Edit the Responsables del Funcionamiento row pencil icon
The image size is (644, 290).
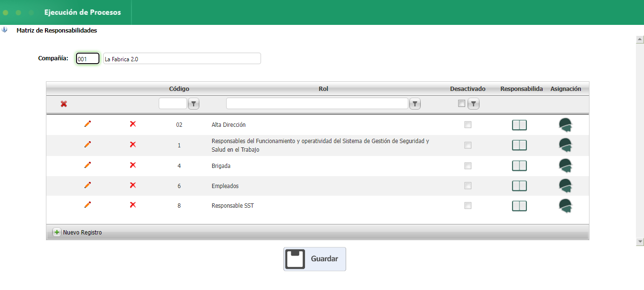tap(87, 145)
